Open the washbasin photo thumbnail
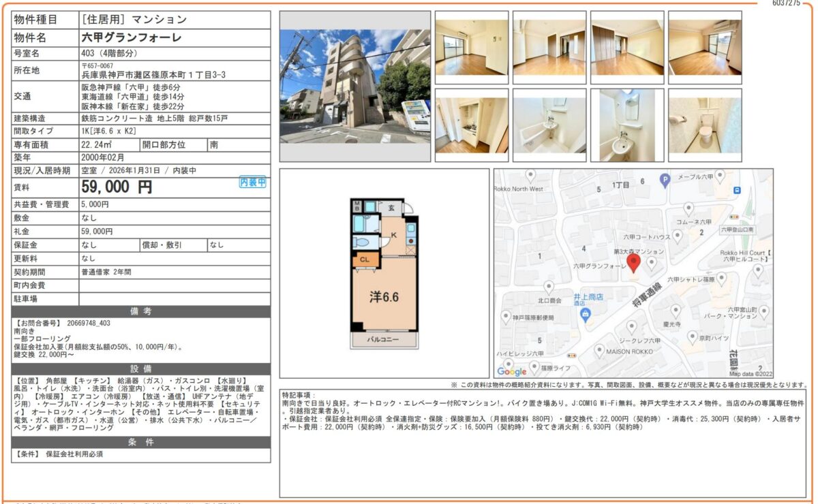Viewport: 818px width, 504px height. click(626, 125)
